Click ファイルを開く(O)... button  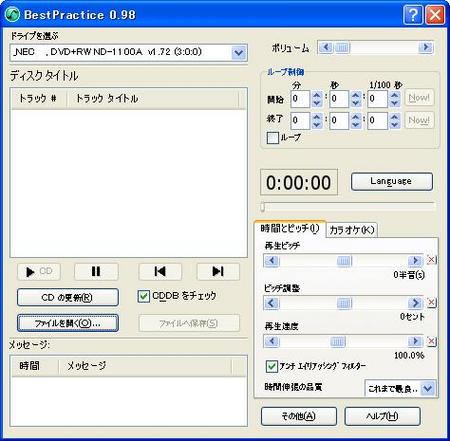(x=68, y=323)
